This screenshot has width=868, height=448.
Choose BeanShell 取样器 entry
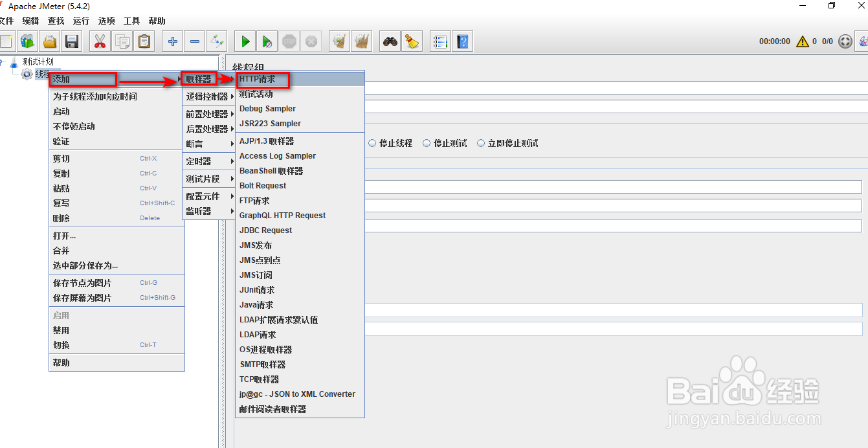300,171
